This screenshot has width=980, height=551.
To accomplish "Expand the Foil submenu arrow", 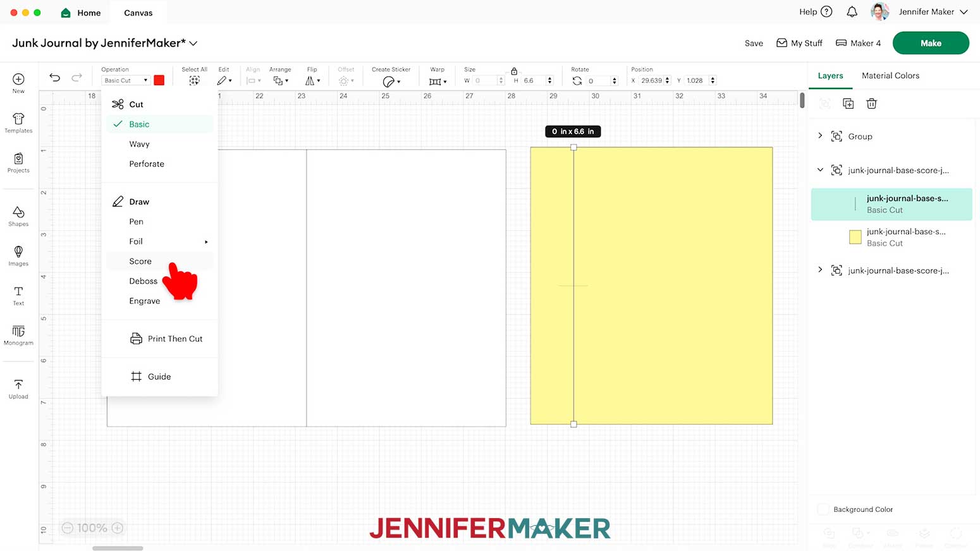I will point(206,242).
